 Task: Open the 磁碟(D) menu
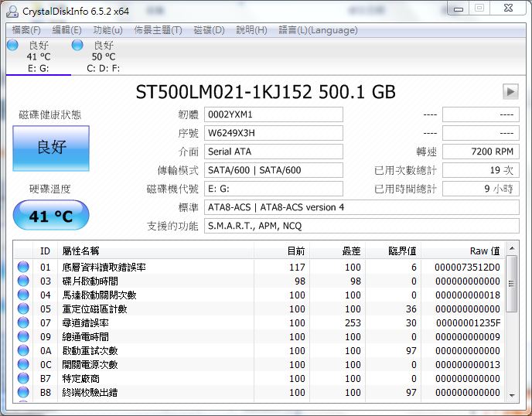pyautogui.click(x=209, y=30)
